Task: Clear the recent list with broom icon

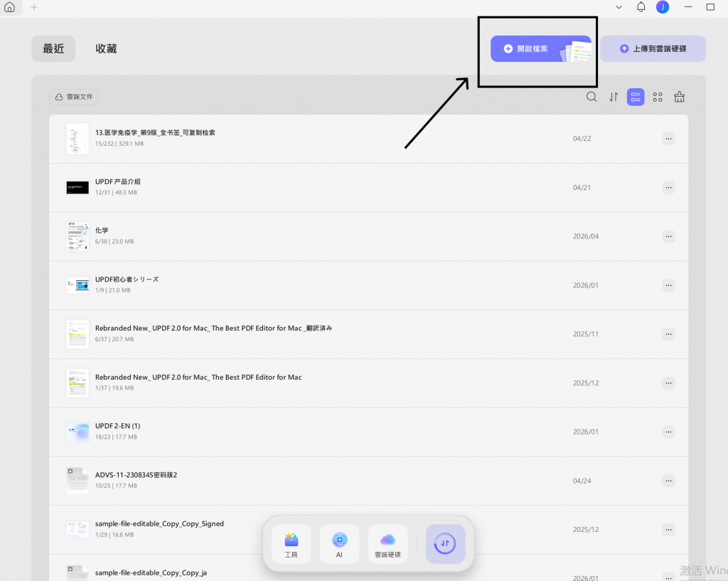Action: tap(679, 97)
